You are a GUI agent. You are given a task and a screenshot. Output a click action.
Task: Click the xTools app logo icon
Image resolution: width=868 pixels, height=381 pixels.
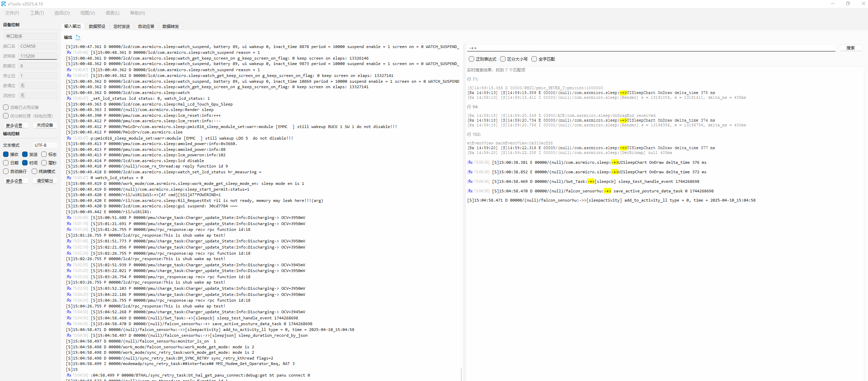click(3, 4)
